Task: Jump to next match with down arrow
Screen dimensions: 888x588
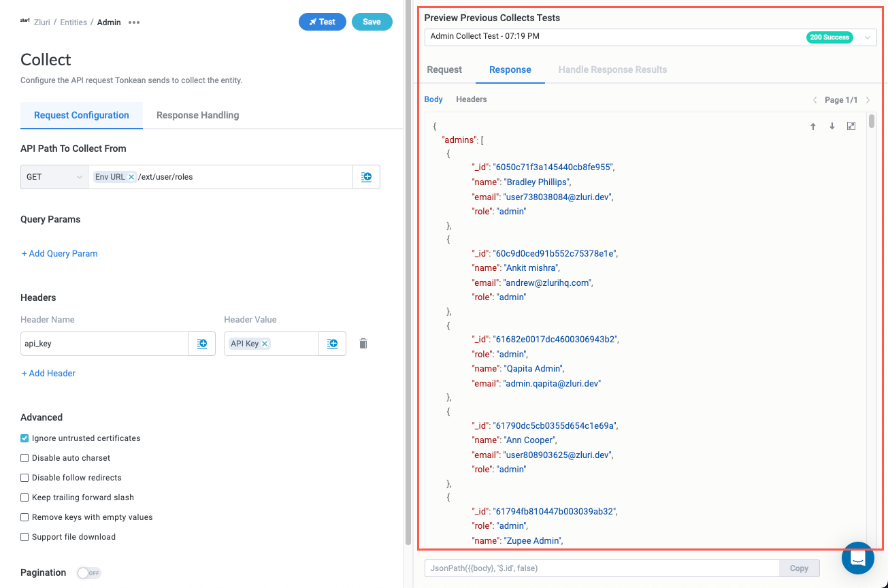Action: [832, 127]
